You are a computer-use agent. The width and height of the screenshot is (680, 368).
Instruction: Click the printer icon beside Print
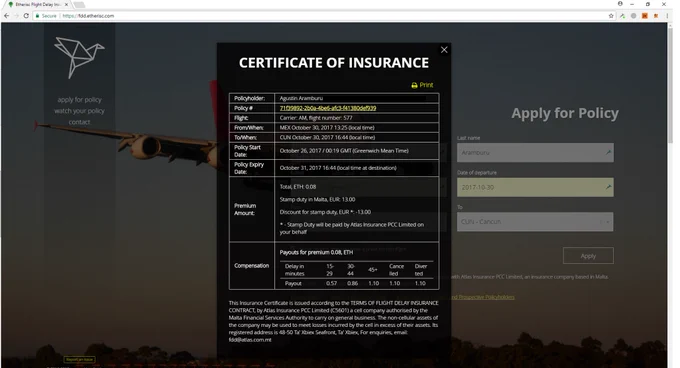(414, 85)
